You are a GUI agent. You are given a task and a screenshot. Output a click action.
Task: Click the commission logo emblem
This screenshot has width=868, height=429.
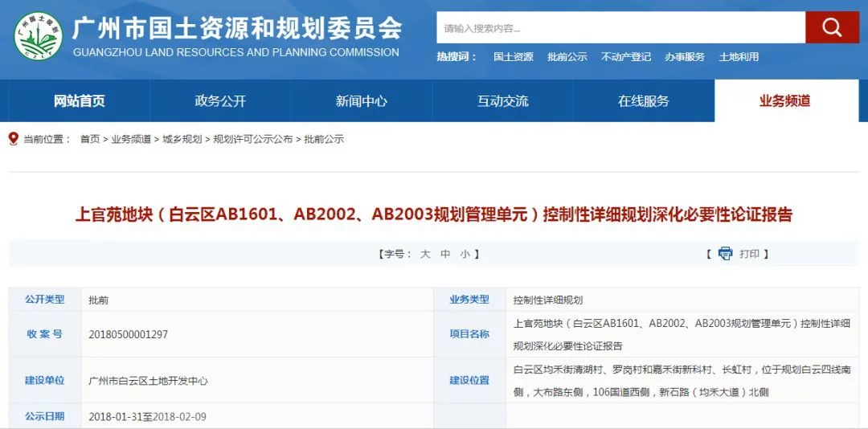pos(38,36)
